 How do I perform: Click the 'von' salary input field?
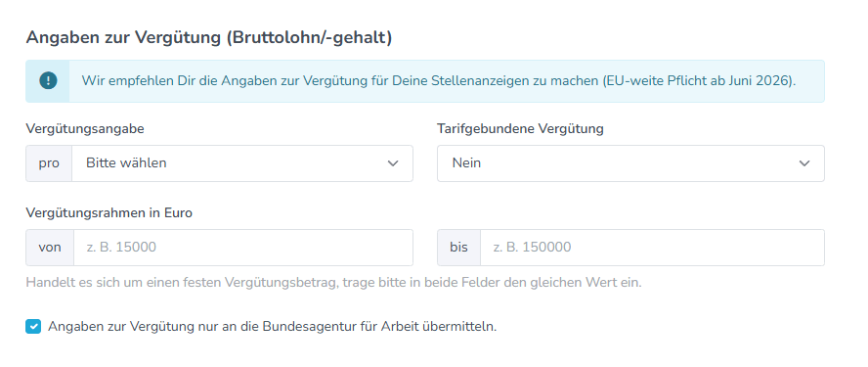pos(243,248)
